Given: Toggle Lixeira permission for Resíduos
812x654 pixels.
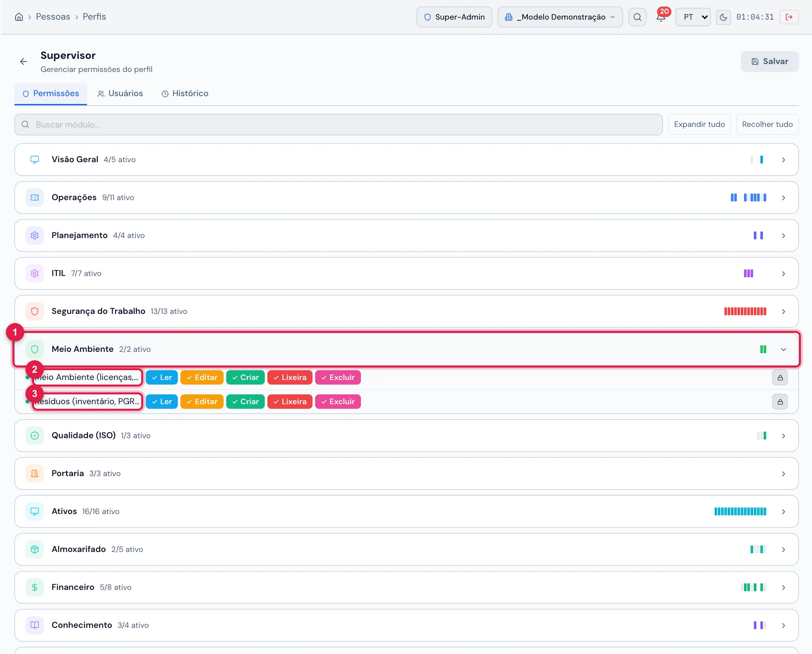Looking at the screenshot, I should pyautogui.click(x=290, y=402).
